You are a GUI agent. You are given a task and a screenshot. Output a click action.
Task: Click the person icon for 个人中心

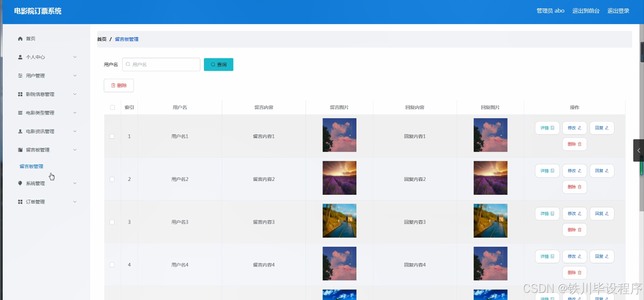20,57
